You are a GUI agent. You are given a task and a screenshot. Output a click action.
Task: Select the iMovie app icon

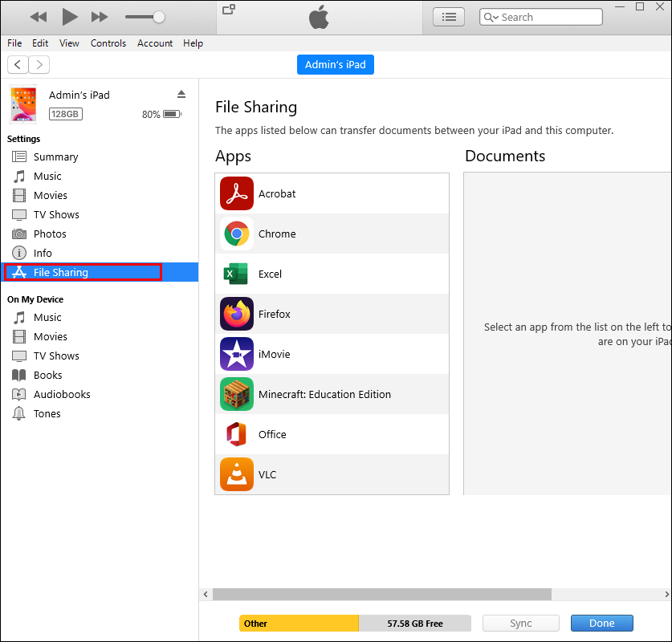coord(237,354)
